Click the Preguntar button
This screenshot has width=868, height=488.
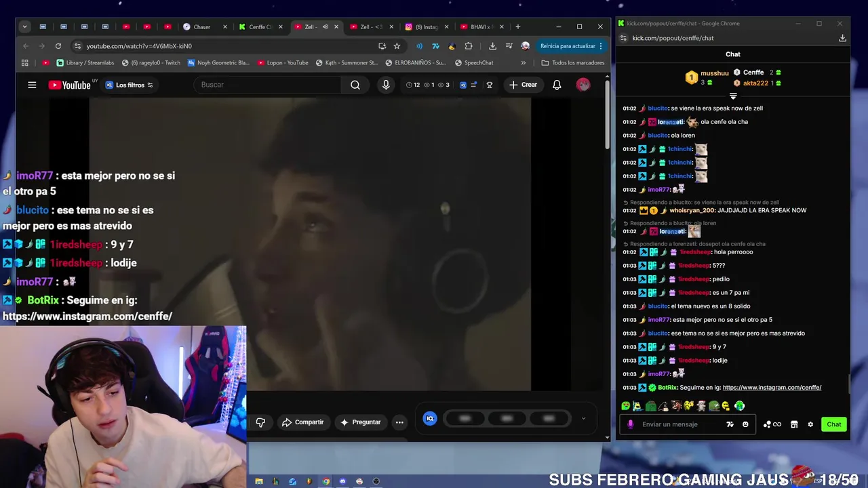pyautogui.click(x=360, y=422)
